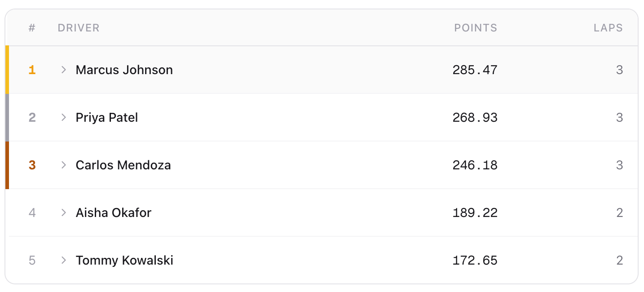Click the 246.18 points value
644x292 pixels.
475,165
